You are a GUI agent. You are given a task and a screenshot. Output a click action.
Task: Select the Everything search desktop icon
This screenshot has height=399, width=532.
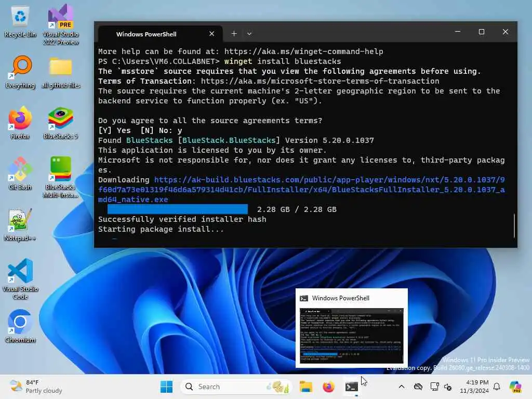[20, 72]
